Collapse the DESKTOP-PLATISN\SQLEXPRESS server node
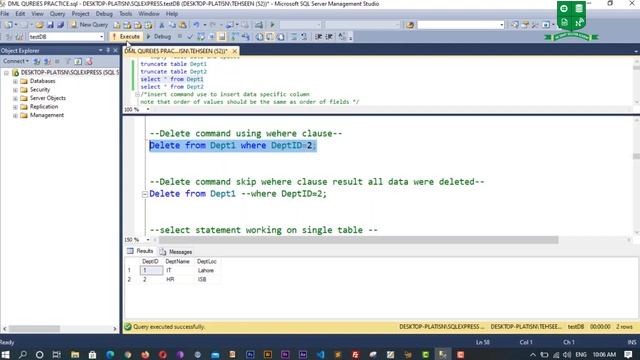This screenshot has height=360, width=640. point(7,73)
